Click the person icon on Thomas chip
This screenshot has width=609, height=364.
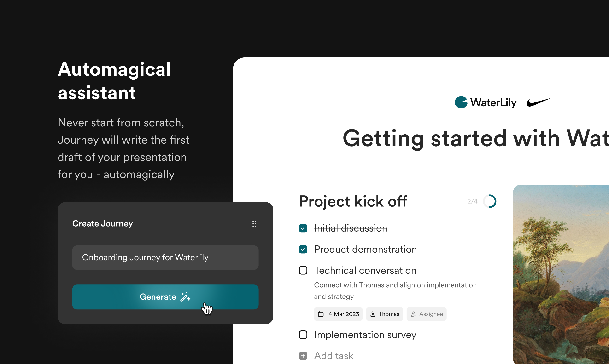(373, 314)
